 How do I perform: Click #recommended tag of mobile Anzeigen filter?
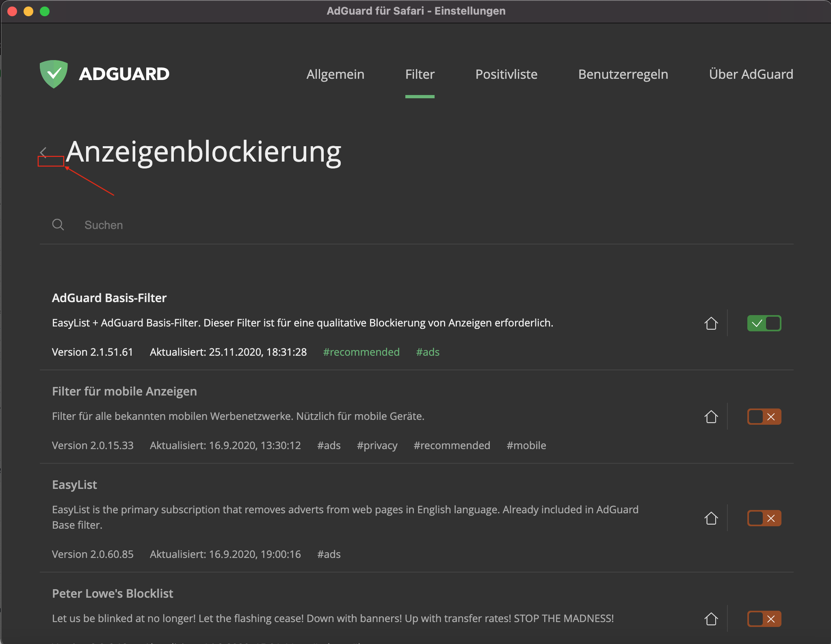pyautogui.click(x=452, y=445)
